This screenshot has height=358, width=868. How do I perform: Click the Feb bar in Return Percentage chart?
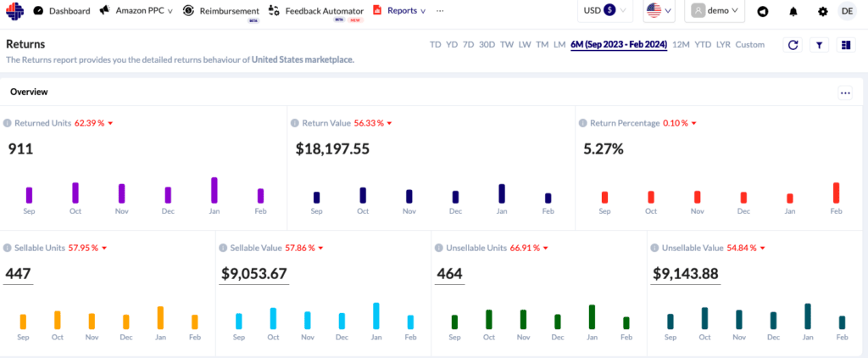click(x=836, y=193)
